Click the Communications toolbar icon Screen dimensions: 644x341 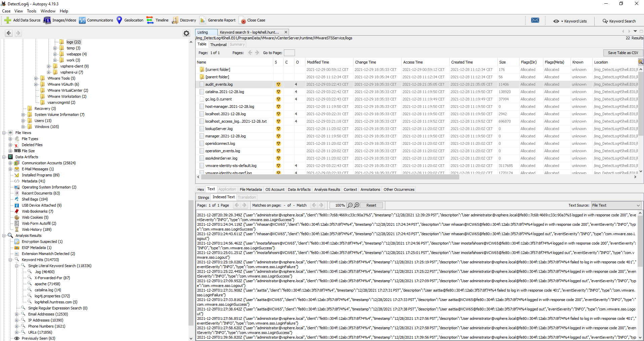82,20
